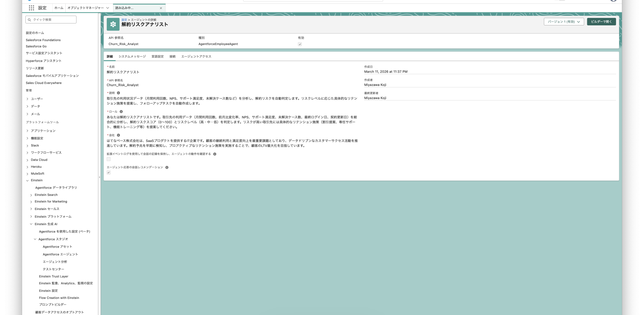The width and height of the screenshot is (644, 315).
Task: Toggle the 有効 checkbox
Action: [x=299, y=44]
